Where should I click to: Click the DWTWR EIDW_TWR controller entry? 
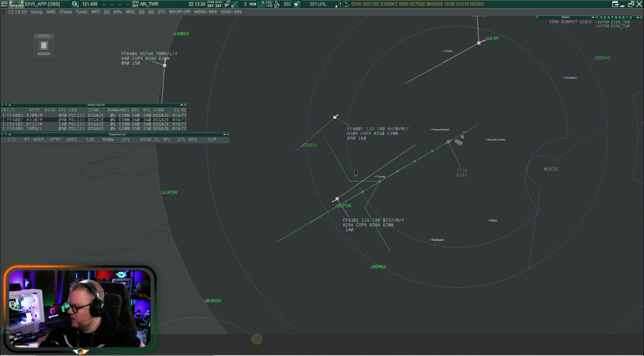[x=612, y=22]
